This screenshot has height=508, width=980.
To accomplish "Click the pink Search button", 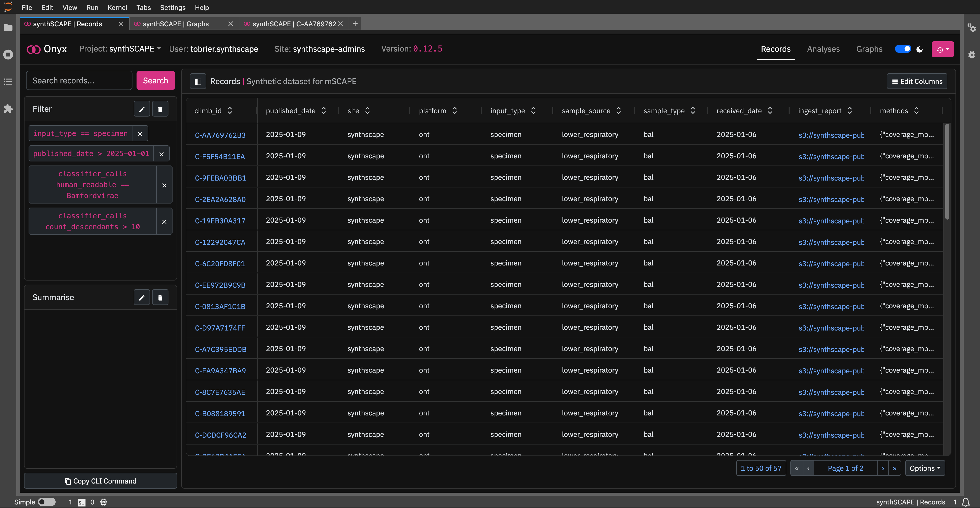I will [156, 81].
